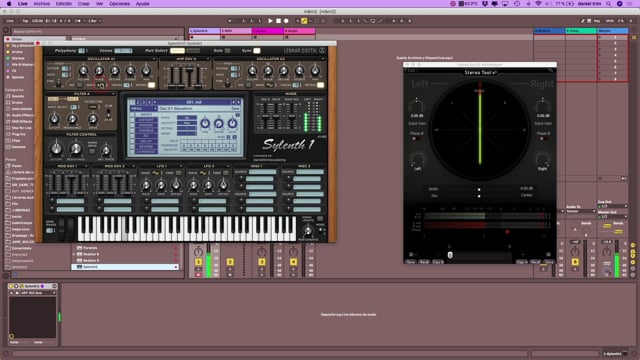Start playback with the transport Play button
Image resolution: width=640 pixels, height=360 pixels.
pyautogui.click(x=270, y=21)
